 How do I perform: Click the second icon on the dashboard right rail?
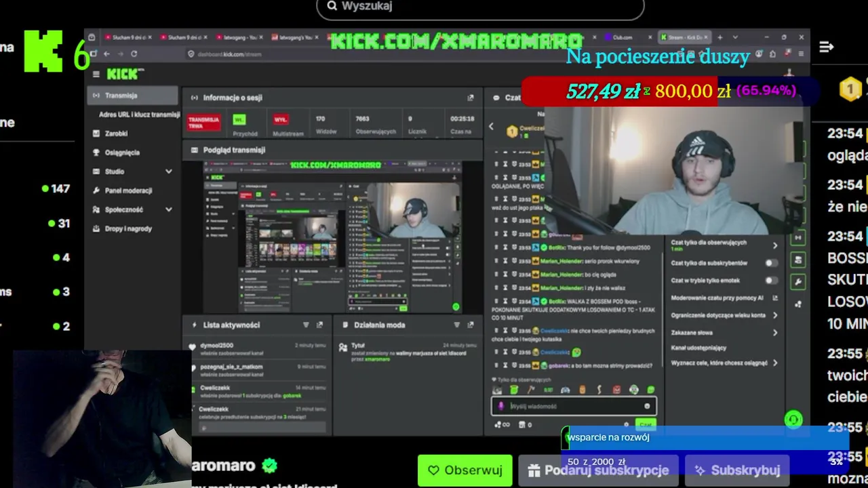coord(798,260)
